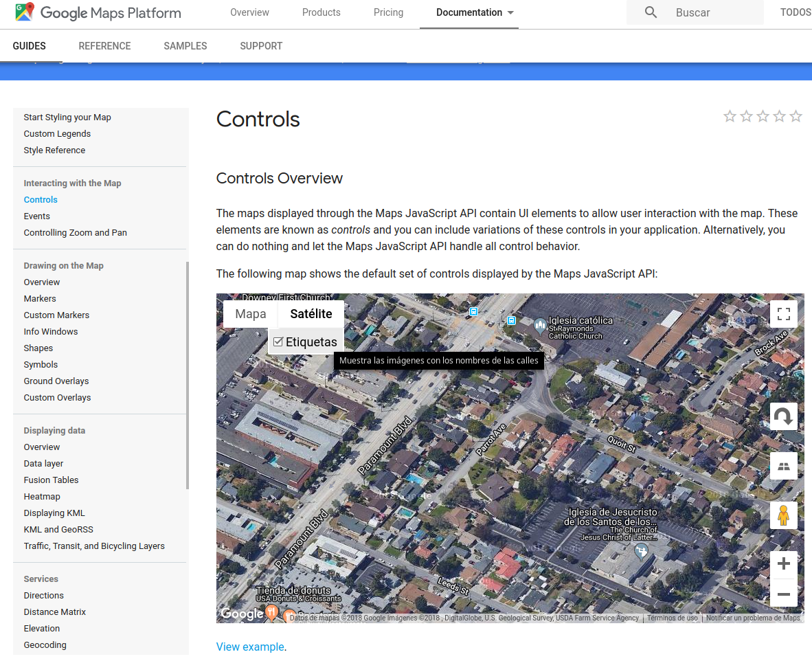Open the Documentation dropdown menu
The width and height of the screenshot is (812, 661).
click(475, 12)
